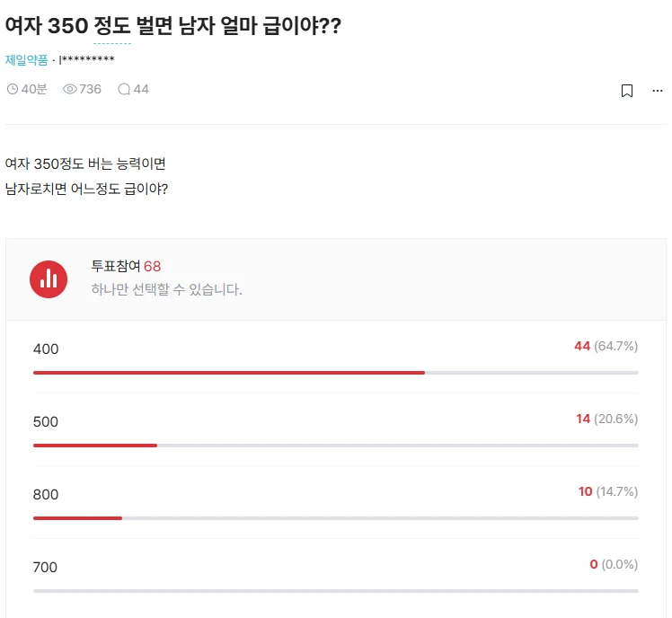The image size is (672, 618).
Task: Click the masked author nickname
Action: pyautogui.click(x=87, y=59)
